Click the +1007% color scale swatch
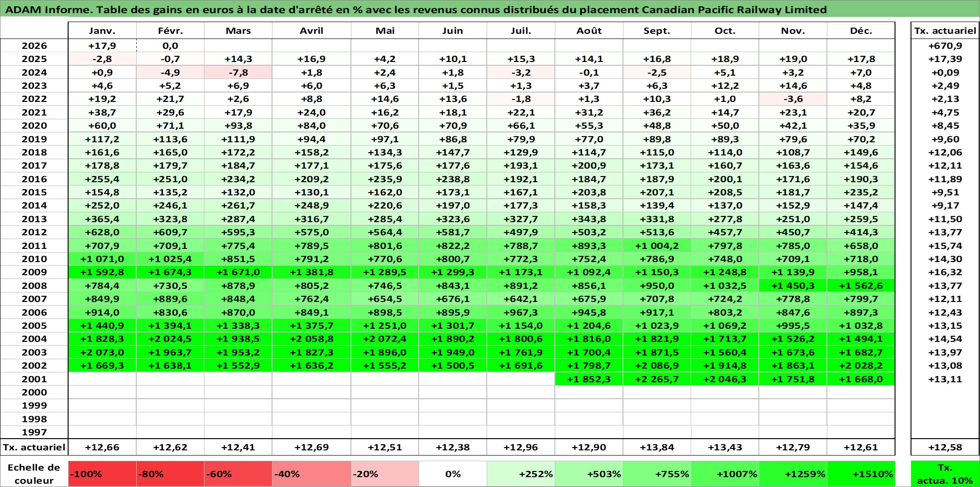Viewport: 980px width, 487px height. (x=725, y=474)
